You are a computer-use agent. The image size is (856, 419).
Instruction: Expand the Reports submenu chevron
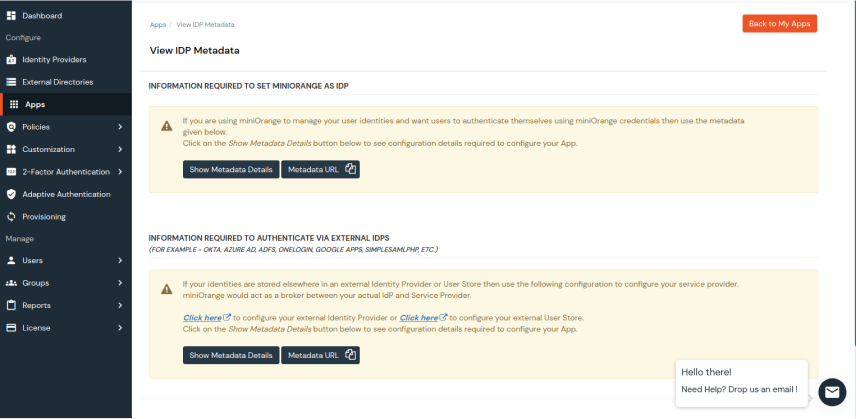pyautogui.click(x=120, y=305)
